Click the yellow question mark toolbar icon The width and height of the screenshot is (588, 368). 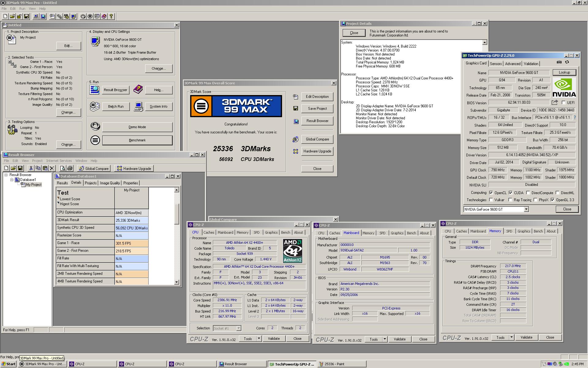coord(111,16)
